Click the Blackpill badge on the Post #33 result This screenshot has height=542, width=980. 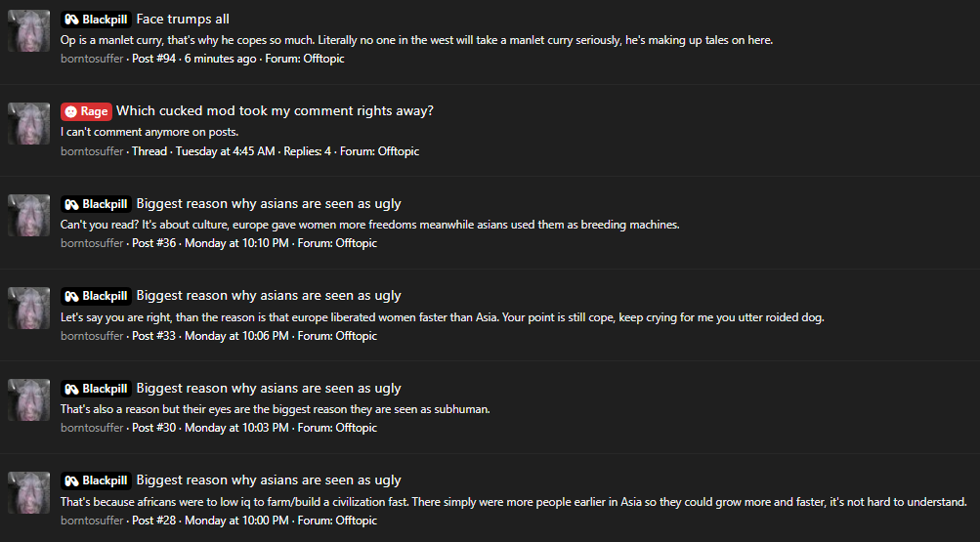tap(96, 296)
